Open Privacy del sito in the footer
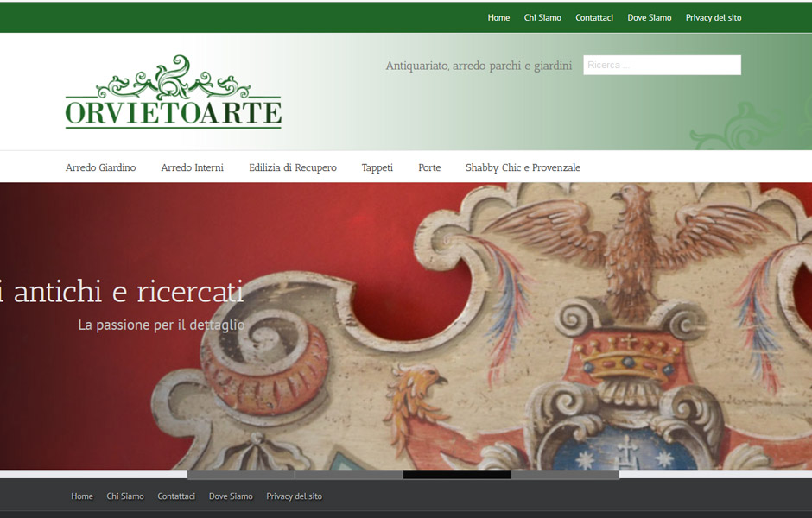The height and width of the screenshot is (518, 812). point(294,496)
